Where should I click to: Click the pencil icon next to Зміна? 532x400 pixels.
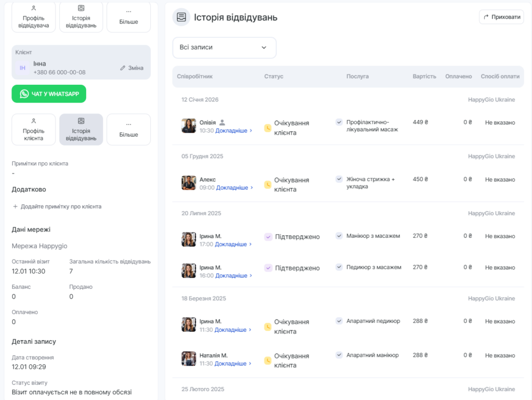coord(123,68)
